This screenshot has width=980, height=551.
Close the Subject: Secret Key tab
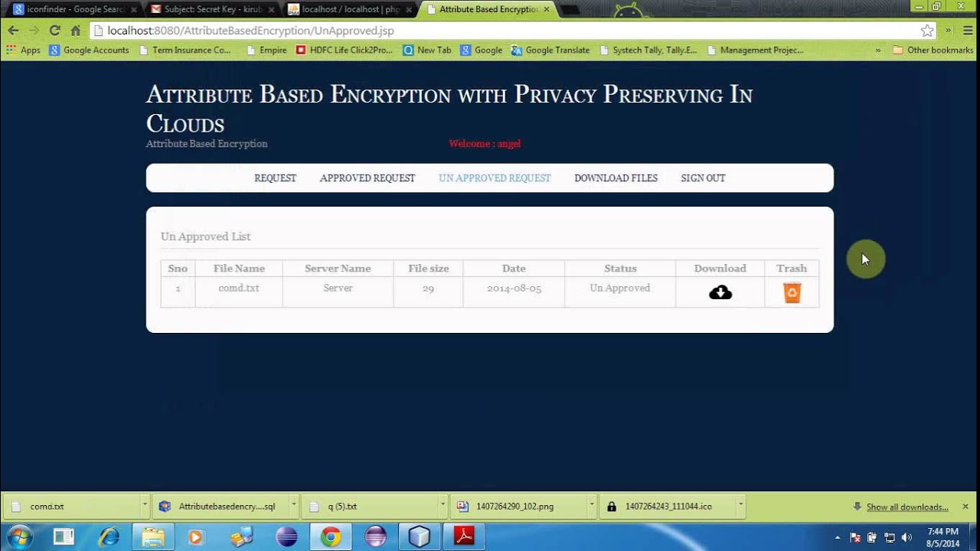(x=271, y=9)
